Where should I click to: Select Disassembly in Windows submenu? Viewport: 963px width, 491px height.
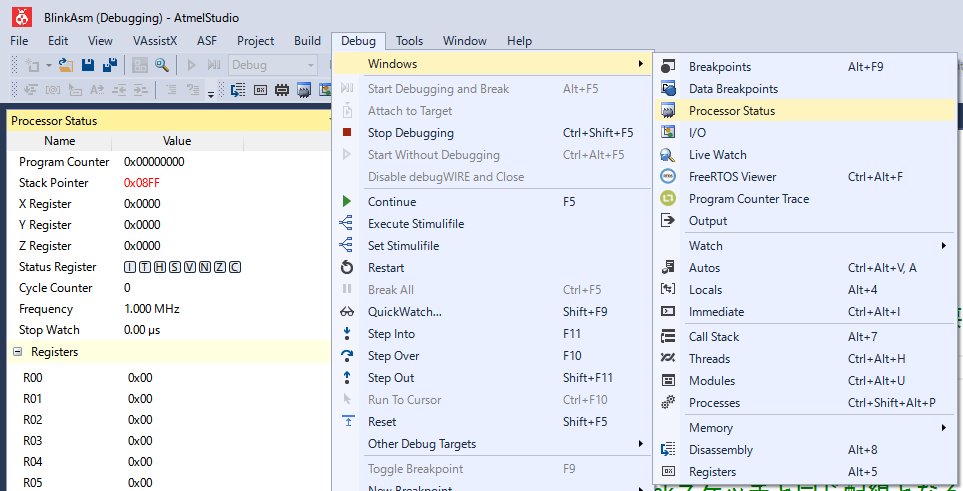click(x=805, y=449)
